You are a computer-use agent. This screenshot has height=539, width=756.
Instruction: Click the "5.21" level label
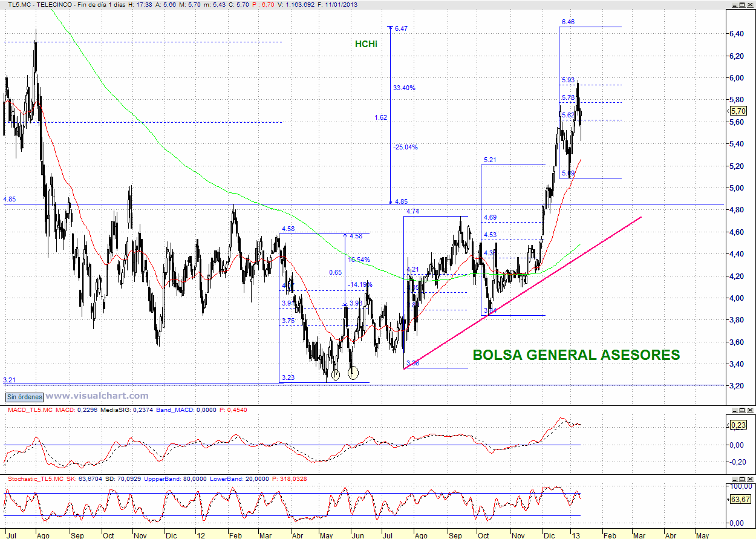click(x=490, y=160)
